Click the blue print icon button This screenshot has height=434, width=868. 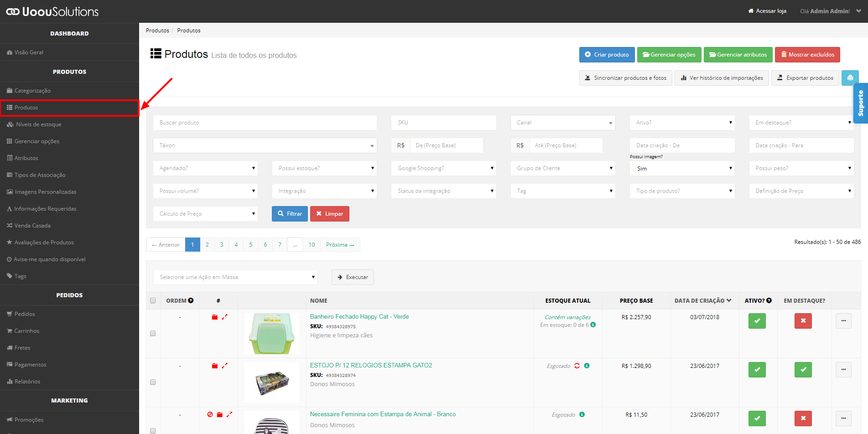coord(850,78)
